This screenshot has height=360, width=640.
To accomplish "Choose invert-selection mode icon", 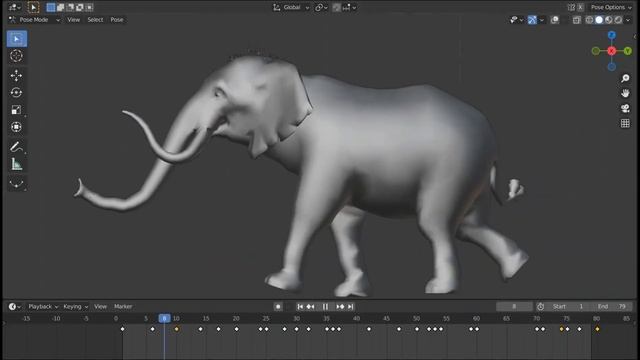I will [80, 7].
